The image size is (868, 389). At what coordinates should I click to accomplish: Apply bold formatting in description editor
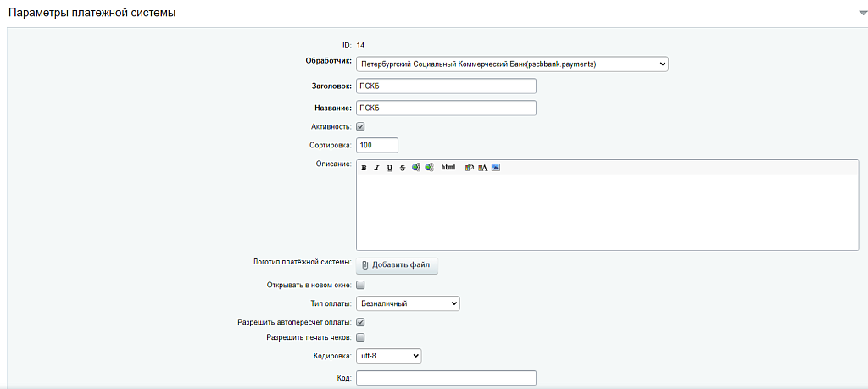coord(364,168)
